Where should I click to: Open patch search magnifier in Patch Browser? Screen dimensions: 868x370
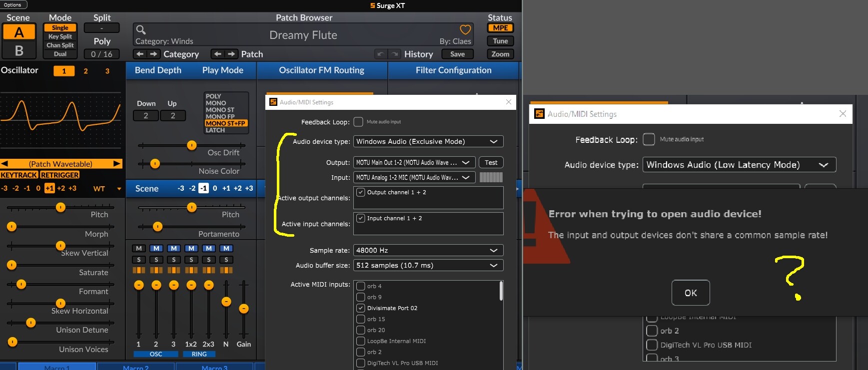141,30
